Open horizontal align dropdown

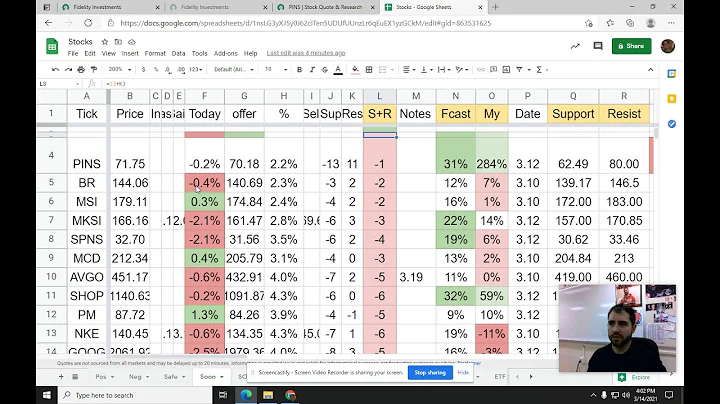(409, 70)
